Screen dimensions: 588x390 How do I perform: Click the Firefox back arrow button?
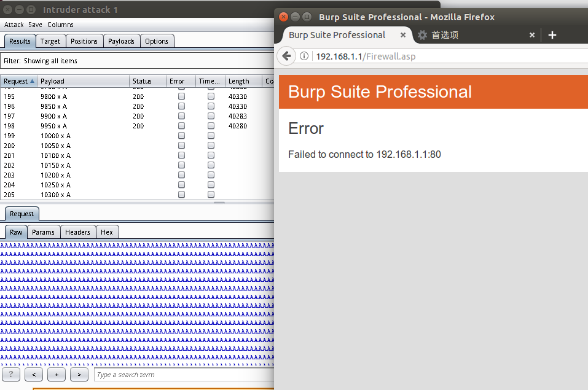286,57
